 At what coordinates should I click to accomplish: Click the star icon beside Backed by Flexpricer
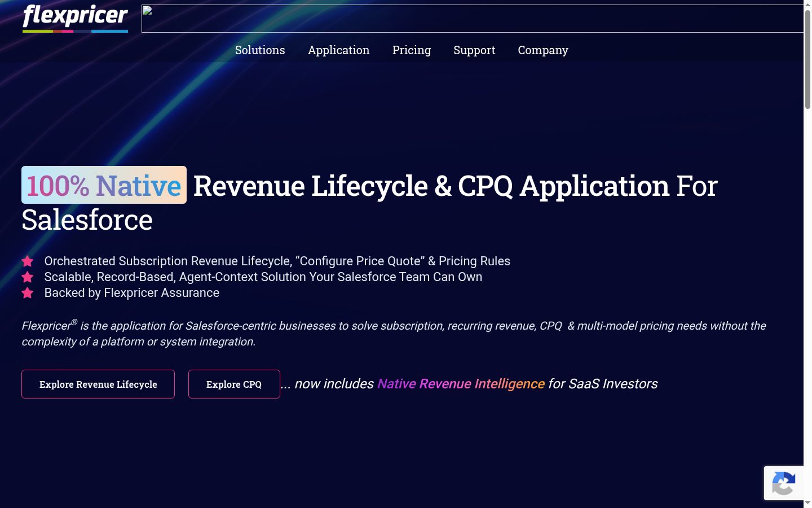tap(27, 292)
